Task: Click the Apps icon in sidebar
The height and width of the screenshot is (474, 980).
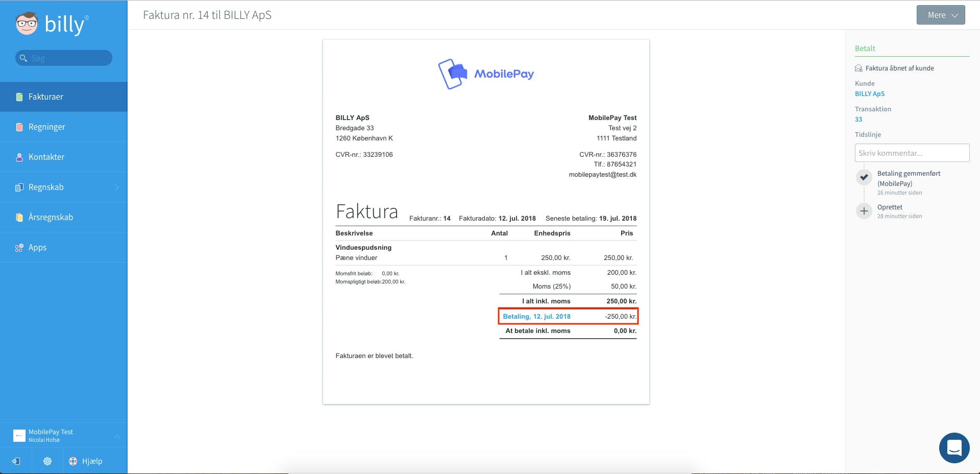Action: pyautogui.click(x=19, y=248)
